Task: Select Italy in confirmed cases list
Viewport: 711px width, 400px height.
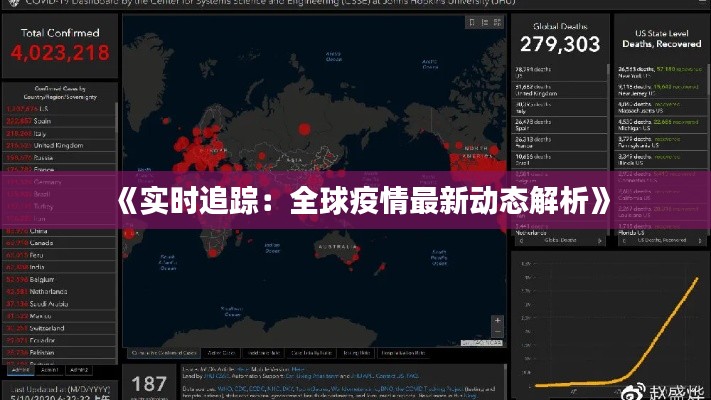Action: click(59, 133)
